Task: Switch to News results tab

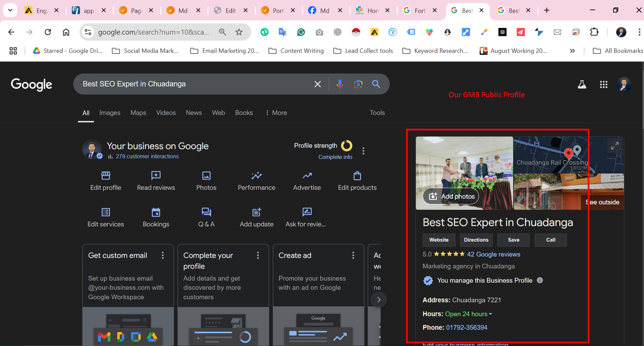Action: [x=194, y=113]
